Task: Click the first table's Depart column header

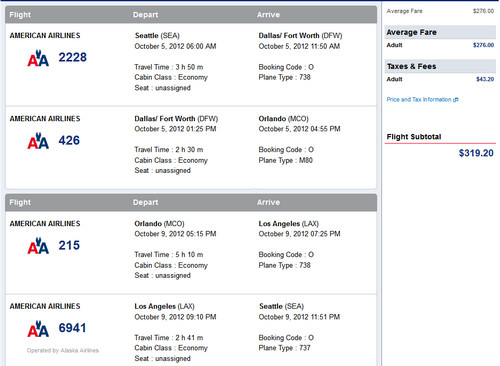Action: coord(145,15)
